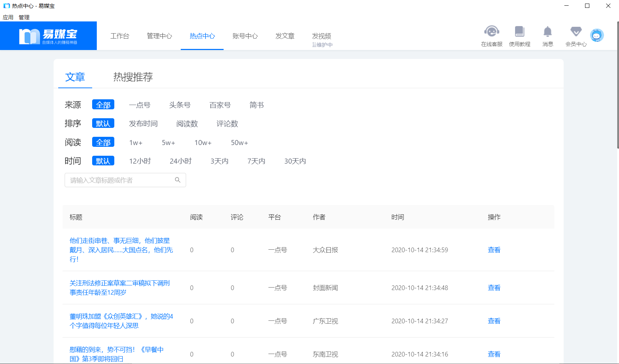The height and width of the screenshot is (364, 619).
Task: Open the 会员中心 diamond icon
Action: 576,32
